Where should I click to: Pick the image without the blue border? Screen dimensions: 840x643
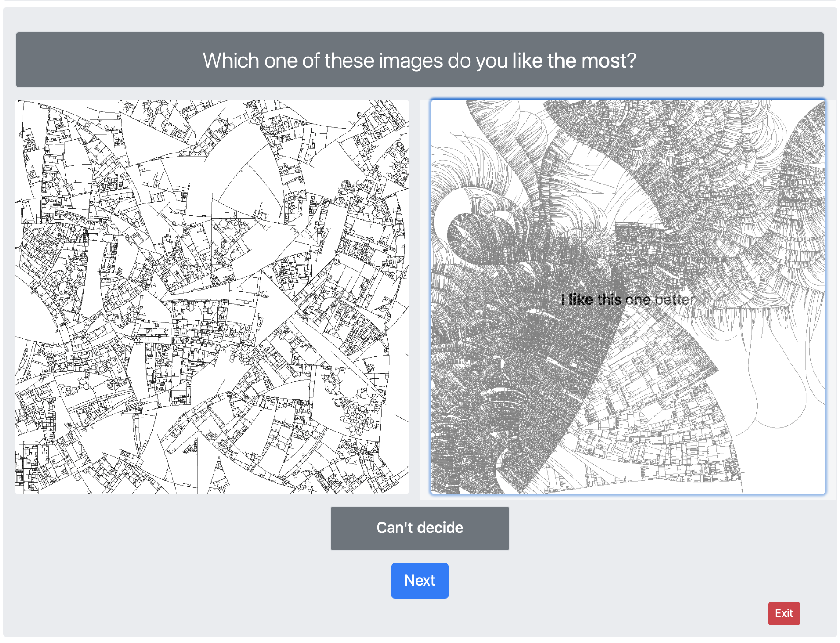tap(212, 297)
